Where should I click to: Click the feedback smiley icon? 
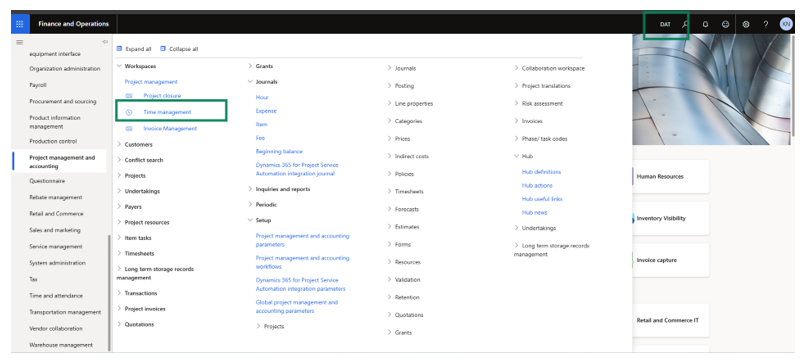click(x=725, y=24)
